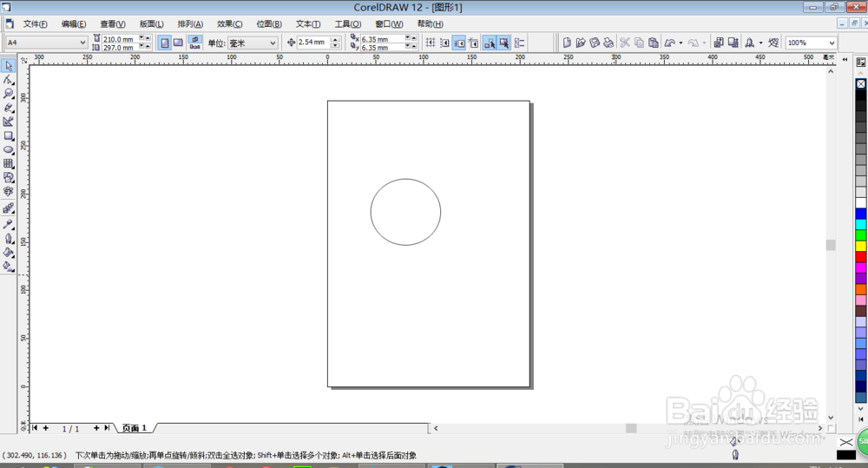Viewport: 868px width, 468px height.
Task: Click the Paste clipboard icon
Action: coord(654,43)
